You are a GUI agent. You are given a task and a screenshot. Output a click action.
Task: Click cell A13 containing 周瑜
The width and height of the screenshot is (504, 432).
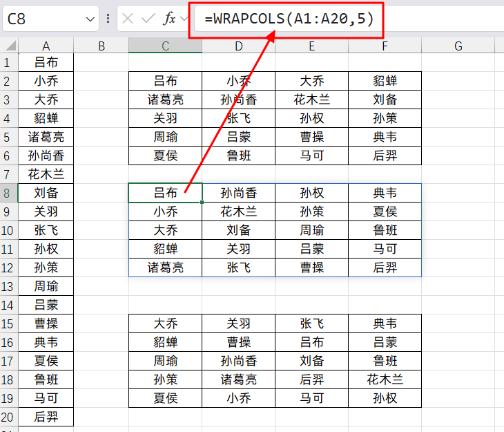(46, 286)
